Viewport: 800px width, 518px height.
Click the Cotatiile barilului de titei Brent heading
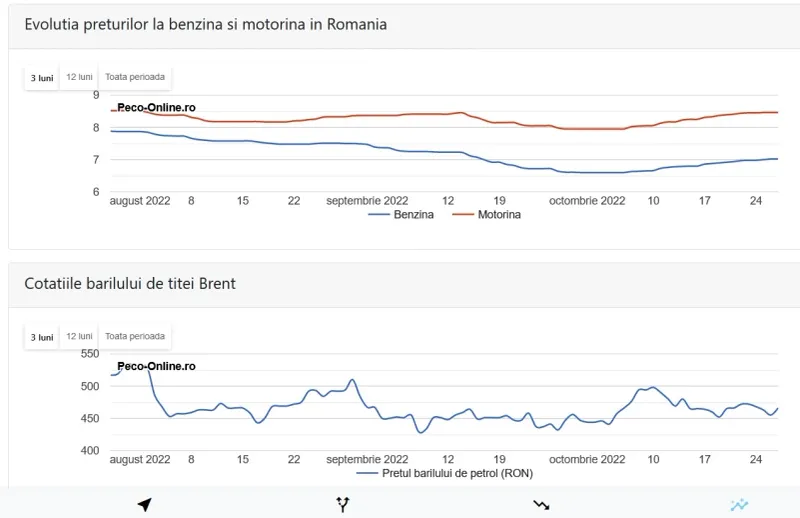click(130, 284)
